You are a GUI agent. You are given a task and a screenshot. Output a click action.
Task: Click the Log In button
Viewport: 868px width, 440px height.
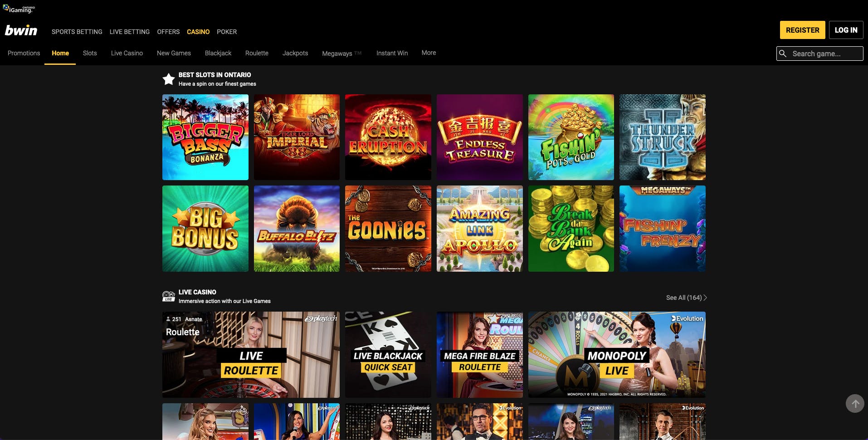(x=846, y=30)
